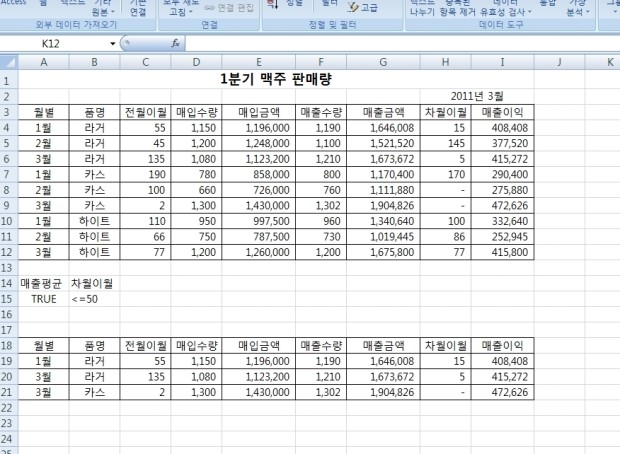Click the criteria cell containing TRUE
Viewport: 620px width, 454px height.
click(x=43, y=299)
